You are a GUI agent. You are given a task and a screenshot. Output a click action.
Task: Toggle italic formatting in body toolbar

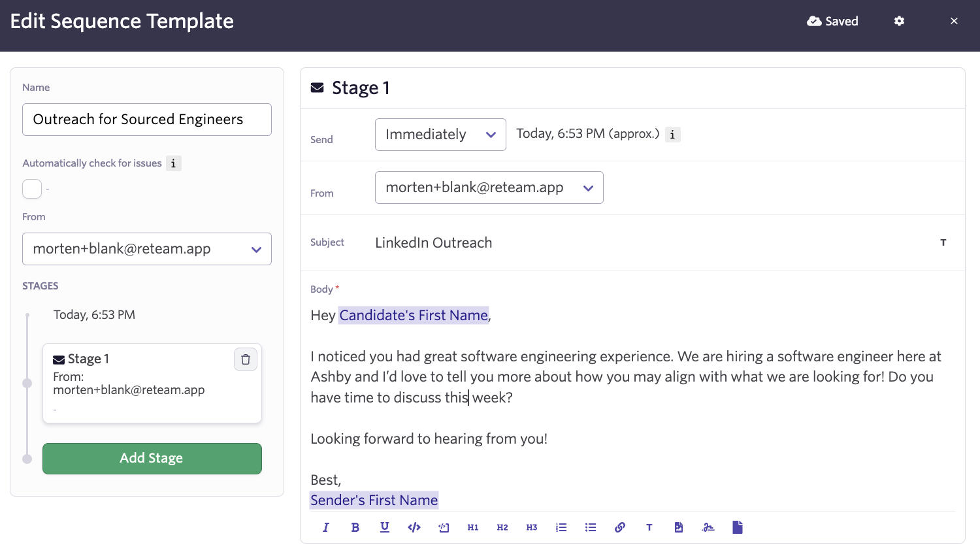[325, 527]
